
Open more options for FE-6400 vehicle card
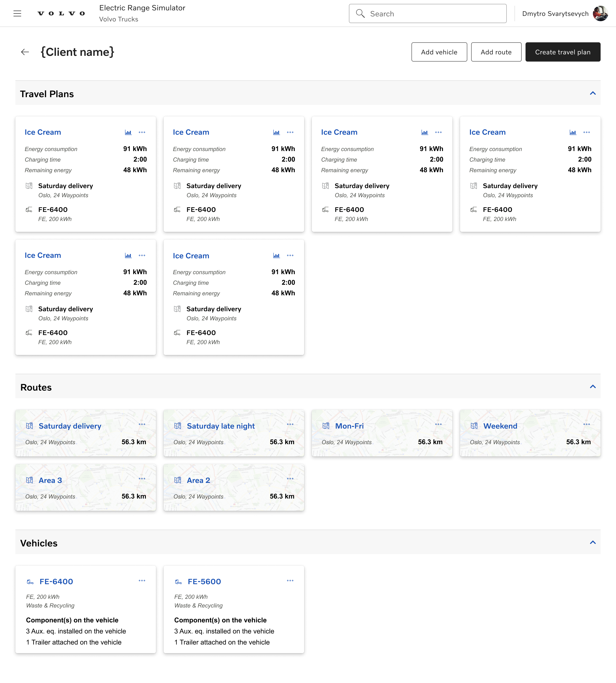click(x=142, y=581)
